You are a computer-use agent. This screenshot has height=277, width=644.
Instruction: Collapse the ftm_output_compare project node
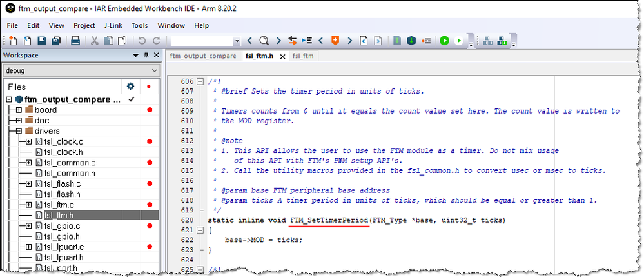(9, 99)
